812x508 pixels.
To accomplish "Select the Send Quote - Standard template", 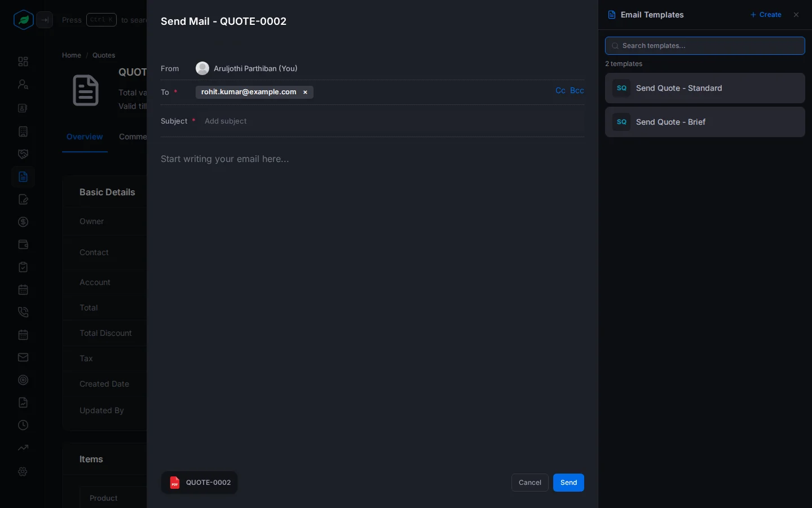I will point(705,88).
